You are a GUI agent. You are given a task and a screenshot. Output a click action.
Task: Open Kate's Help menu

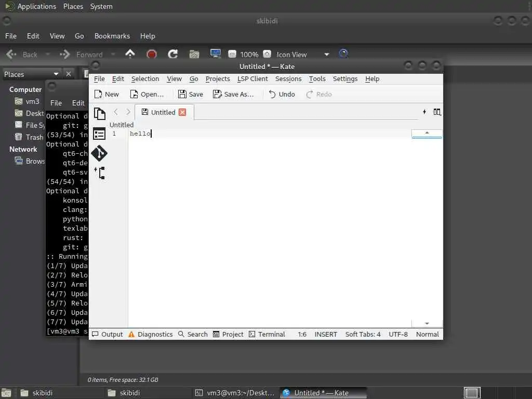pyautogui.click(x=372, y=79)
